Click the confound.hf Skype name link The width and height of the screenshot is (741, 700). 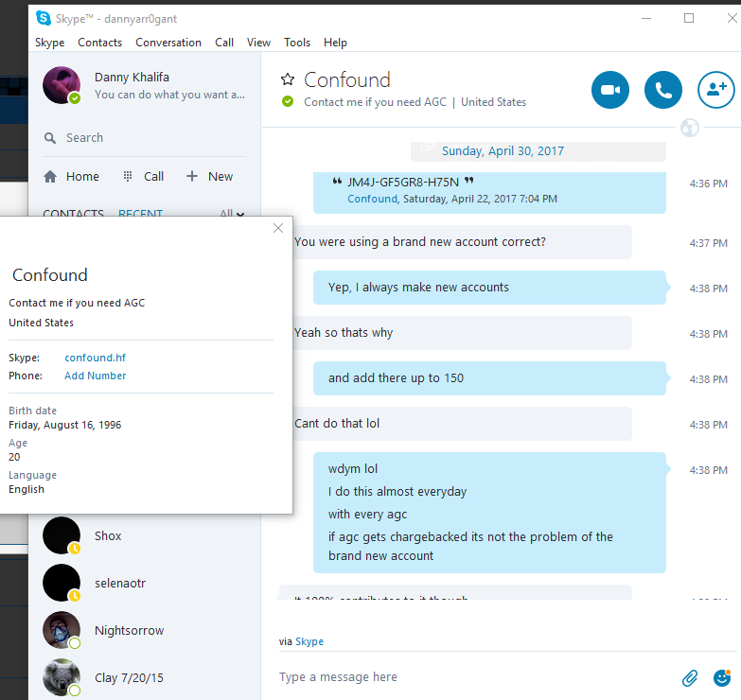(95, 358)
